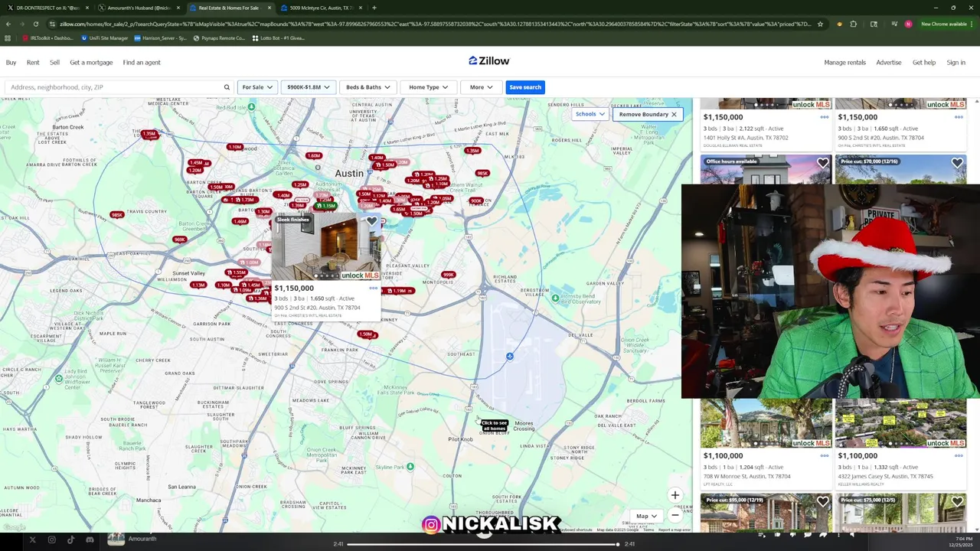Open Get a mortgage menu
The height and width of the screenshot is (551, 980).
[x=91, y=63]
